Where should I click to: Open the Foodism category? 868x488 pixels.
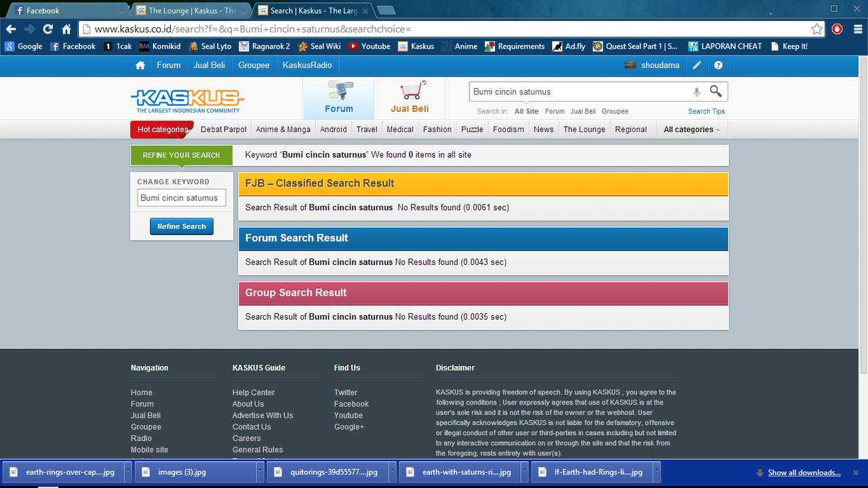pyautogui.click(x=509, y=129)
